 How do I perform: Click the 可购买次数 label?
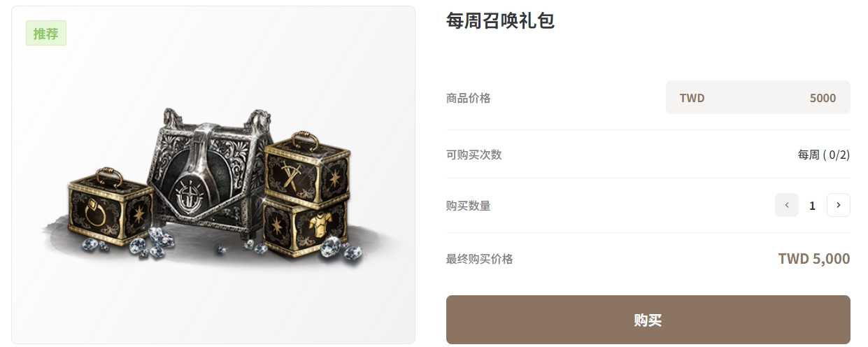tap(474, 155)
